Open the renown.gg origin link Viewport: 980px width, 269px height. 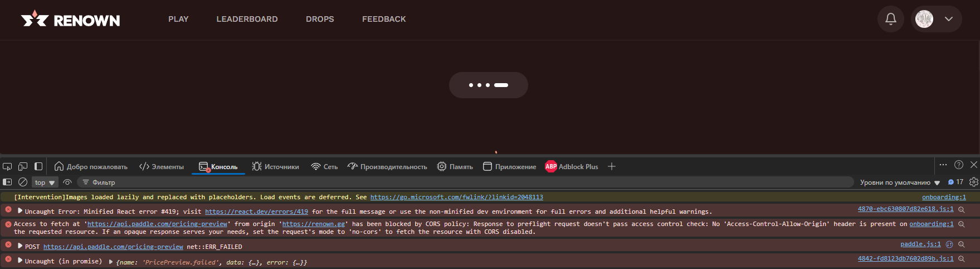313,224
